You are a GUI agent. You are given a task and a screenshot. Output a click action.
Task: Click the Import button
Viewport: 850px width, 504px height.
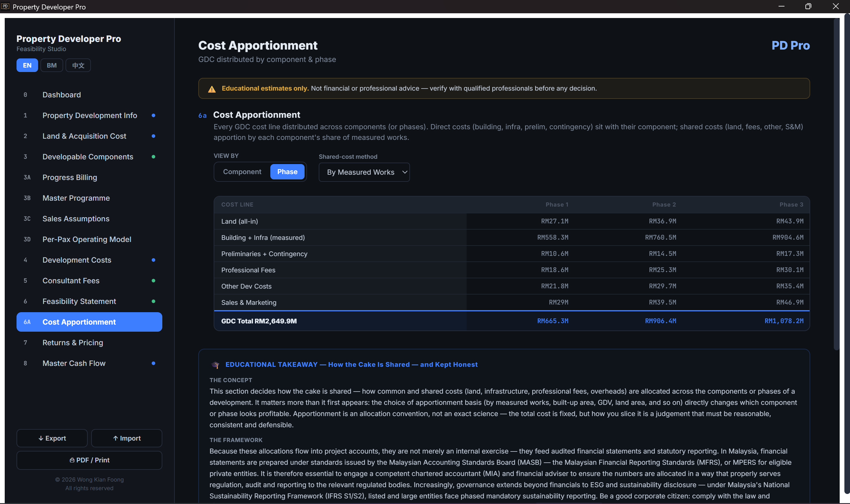(127, 438)
